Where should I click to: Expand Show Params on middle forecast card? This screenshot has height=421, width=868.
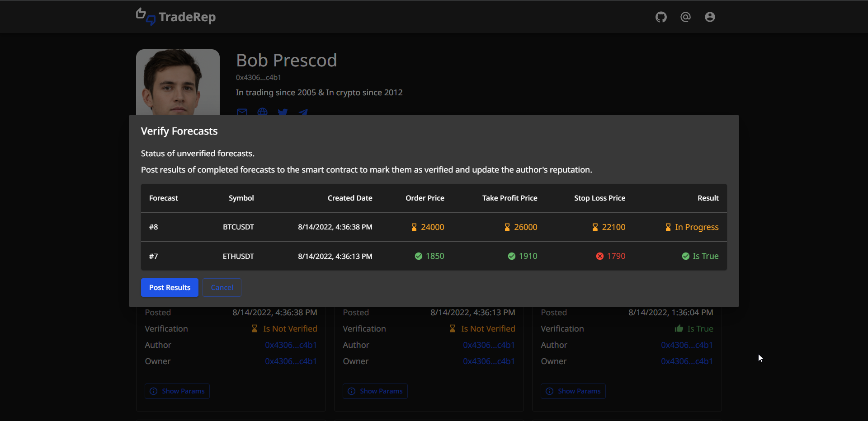[x=375, y=391]
